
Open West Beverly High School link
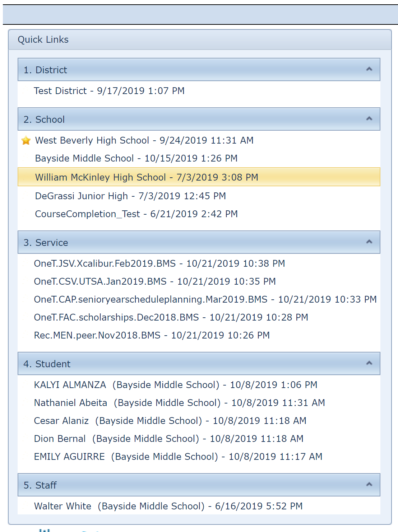coord(144,140)
